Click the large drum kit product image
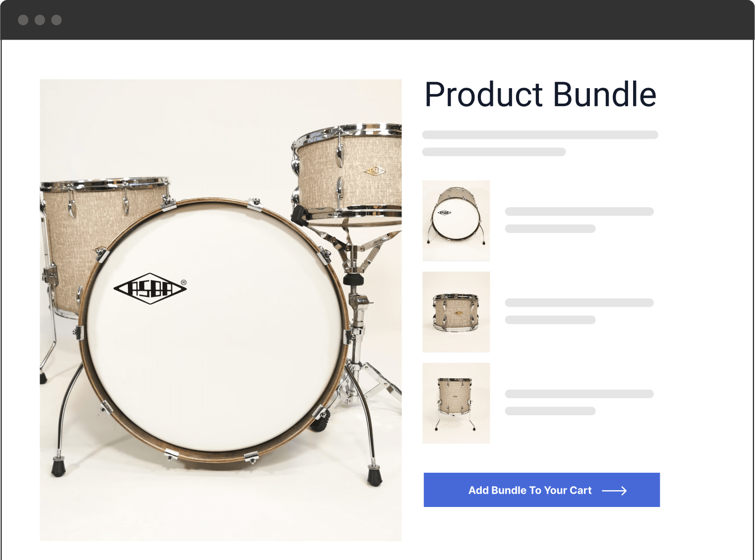 (x=221, y=310)
